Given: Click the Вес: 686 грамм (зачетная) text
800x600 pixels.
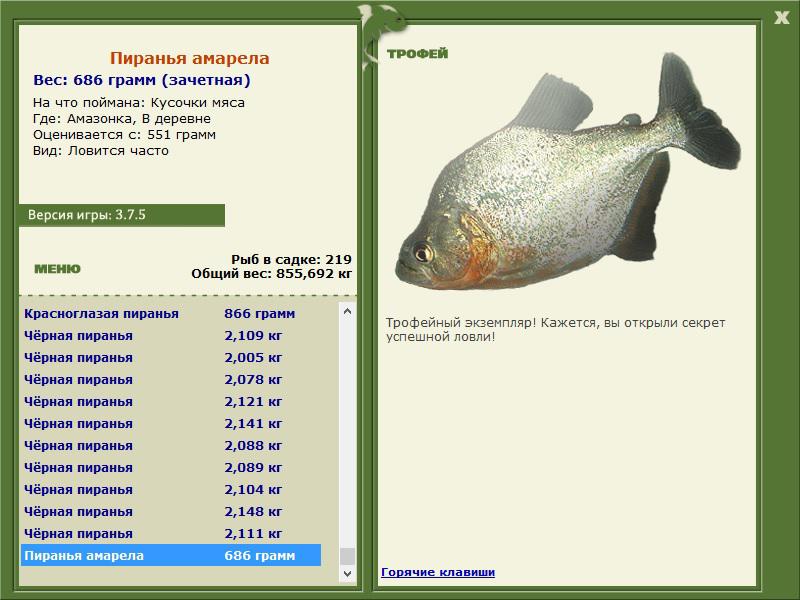Looking at the screenshot, I should tap(142, 80).
